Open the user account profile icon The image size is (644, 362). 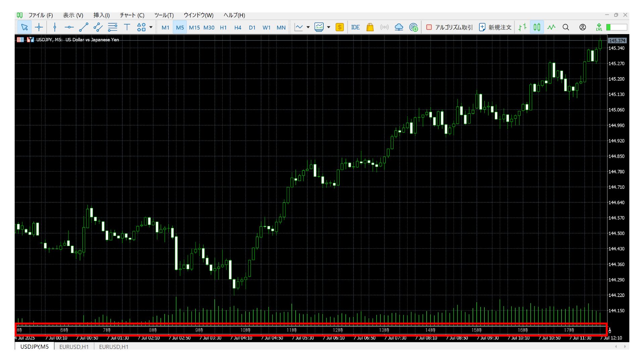[583, 27]
